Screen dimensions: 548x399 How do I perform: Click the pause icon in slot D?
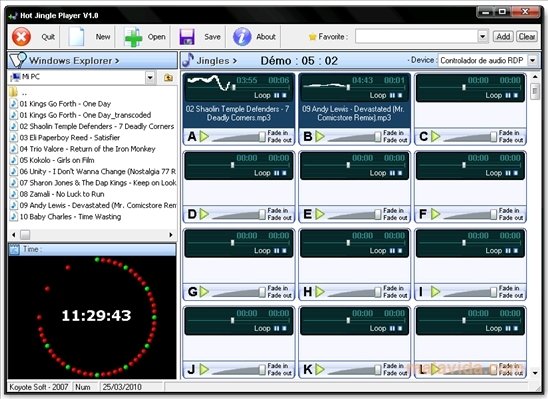[x=277, y=173]
